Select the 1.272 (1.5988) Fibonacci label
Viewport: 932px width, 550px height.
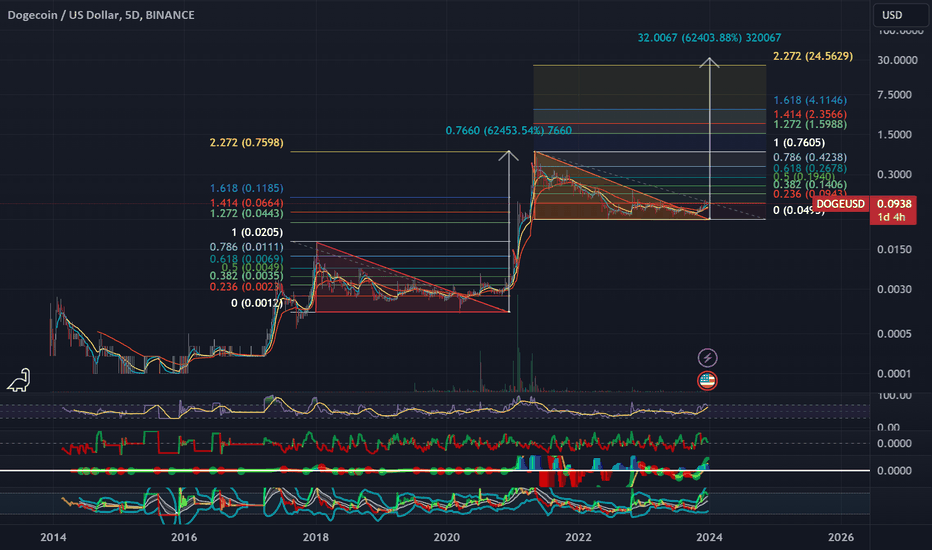810,124
